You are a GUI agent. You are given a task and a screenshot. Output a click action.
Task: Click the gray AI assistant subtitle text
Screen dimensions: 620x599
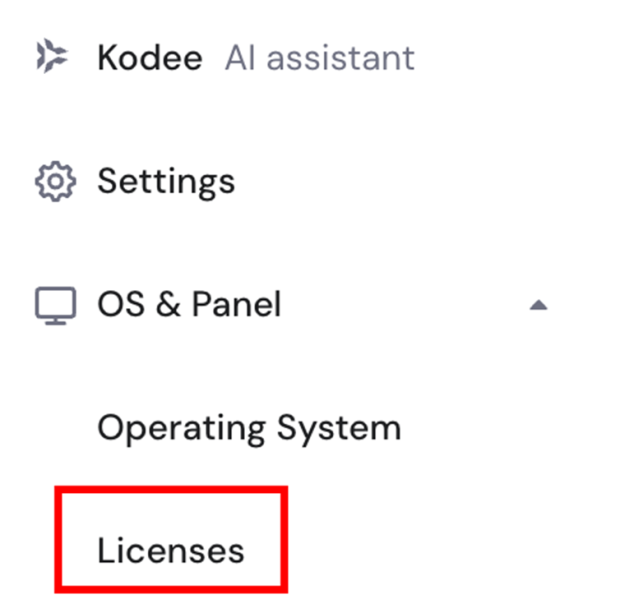pyautogui.click(x=319, y=58)
